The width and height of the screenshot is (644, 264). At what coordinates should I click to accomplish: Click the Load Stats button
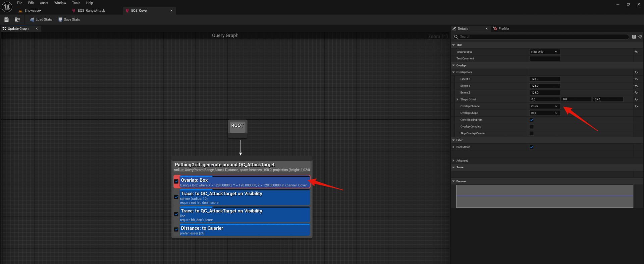click(41, 19)
